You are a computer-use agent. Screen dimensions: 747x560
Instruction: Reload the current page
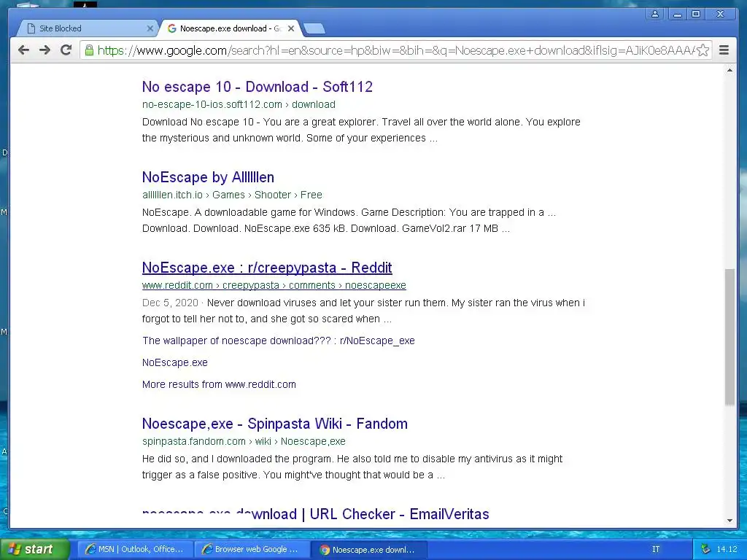click(66, 50)
